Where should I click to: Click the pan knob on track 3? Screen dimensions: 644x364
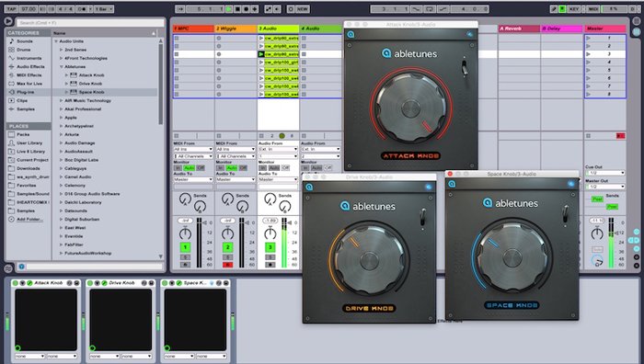pyautogui.click(x=270, y=233)
